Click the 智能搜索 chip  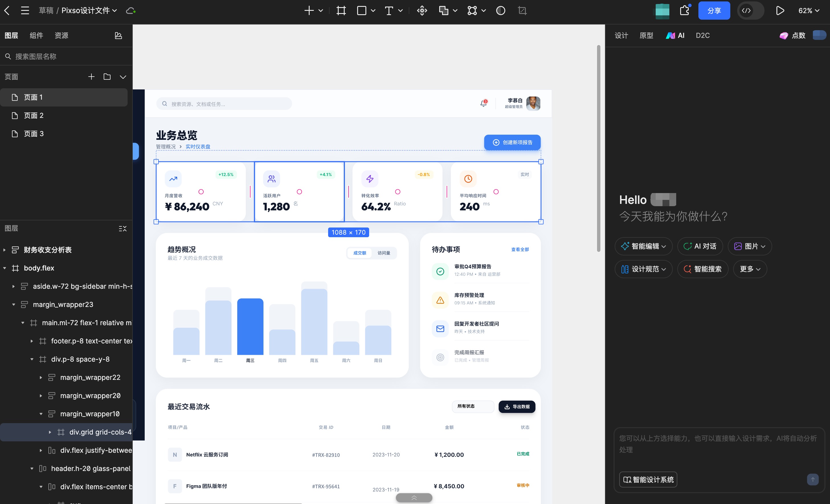(x=703, y=269)
